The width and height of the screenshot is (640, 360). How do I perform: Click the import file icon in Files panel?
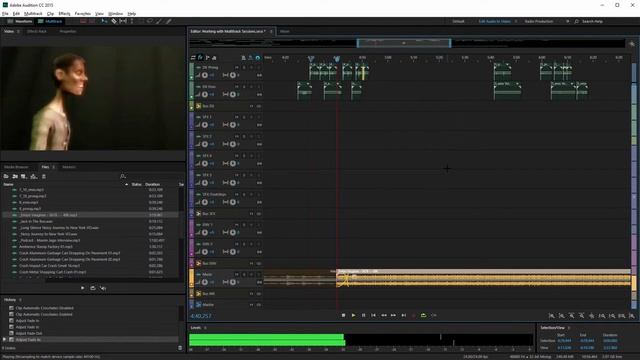(15, 176)
